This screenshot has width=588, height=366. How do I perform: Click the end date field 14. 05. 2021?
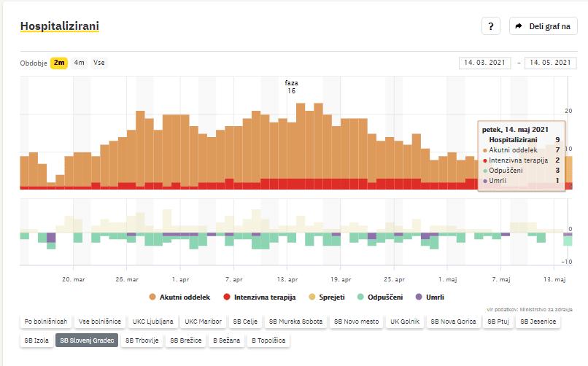(x=550, y=63)
